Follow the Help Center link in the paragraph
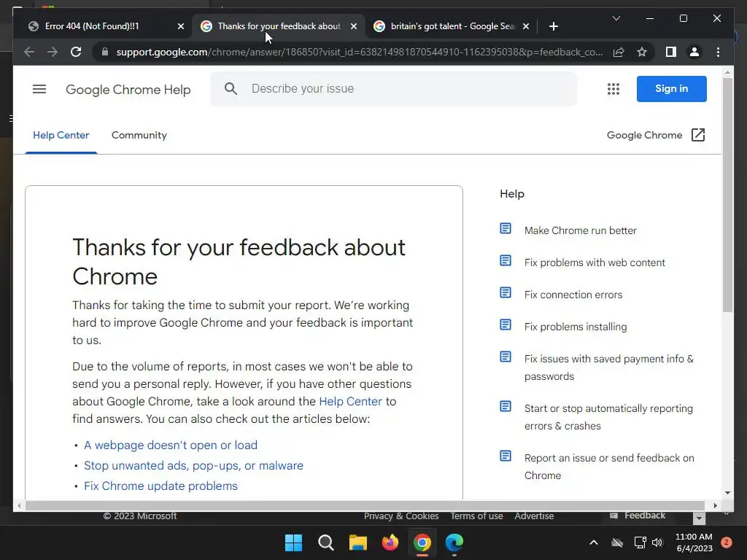747x560 pixels. coord(350,402)
